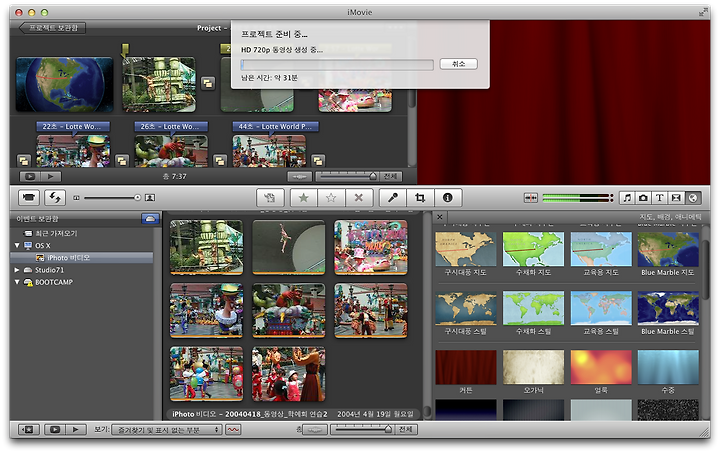Open the voiceover microphone tool
Screen dimensions: 720x453
click(393, 198)
